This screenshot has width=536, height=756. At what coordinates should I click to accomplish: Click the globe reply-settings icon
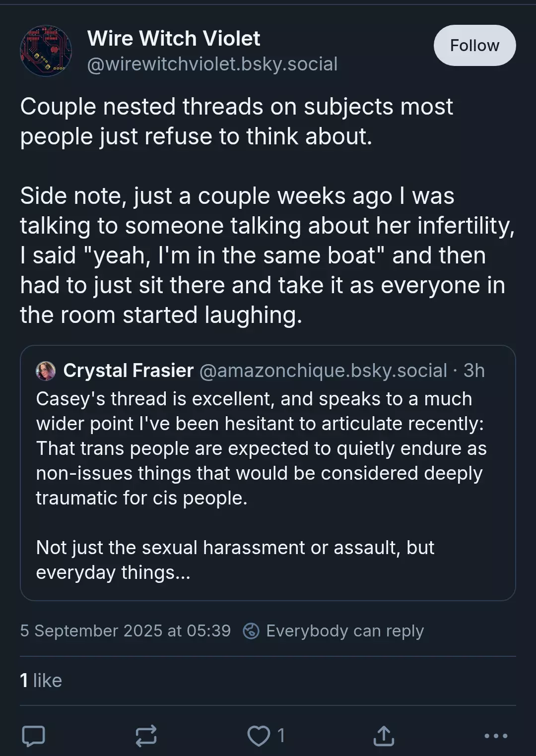(251, 631)
